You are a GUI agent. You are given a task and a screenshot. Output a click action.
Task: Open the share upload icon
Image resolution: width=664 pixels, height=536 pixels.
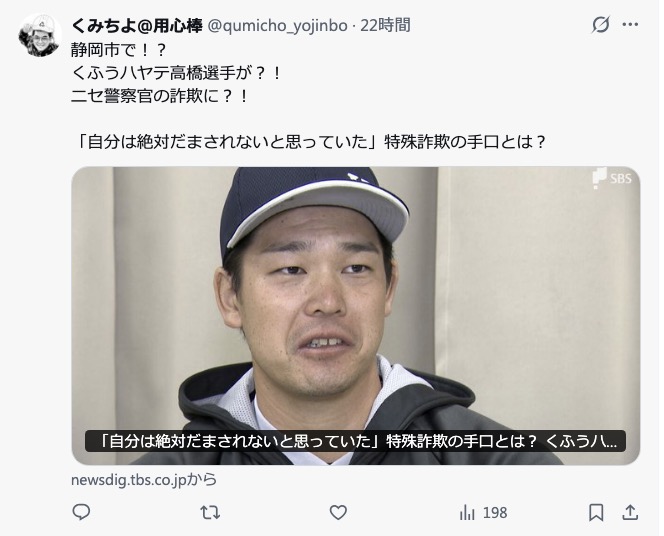click(x=630, y=512)
